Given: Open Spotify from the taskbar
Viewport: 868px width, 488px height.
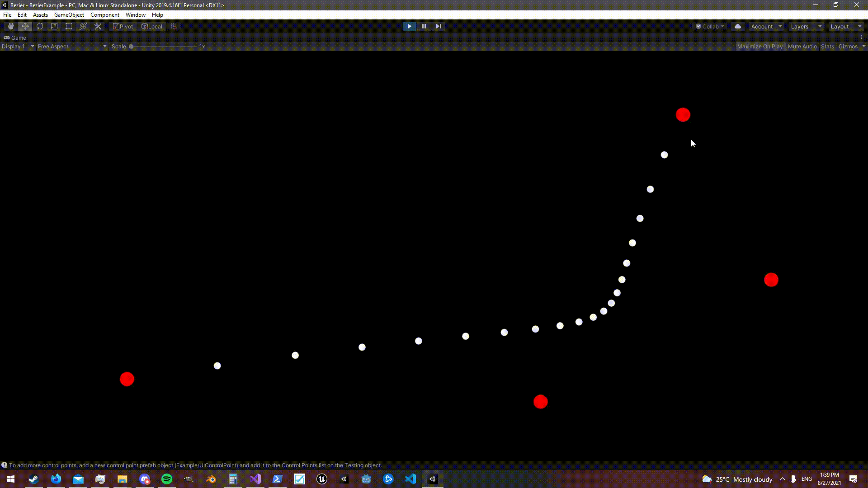Looking at the screenshot, I should point(167,479).
